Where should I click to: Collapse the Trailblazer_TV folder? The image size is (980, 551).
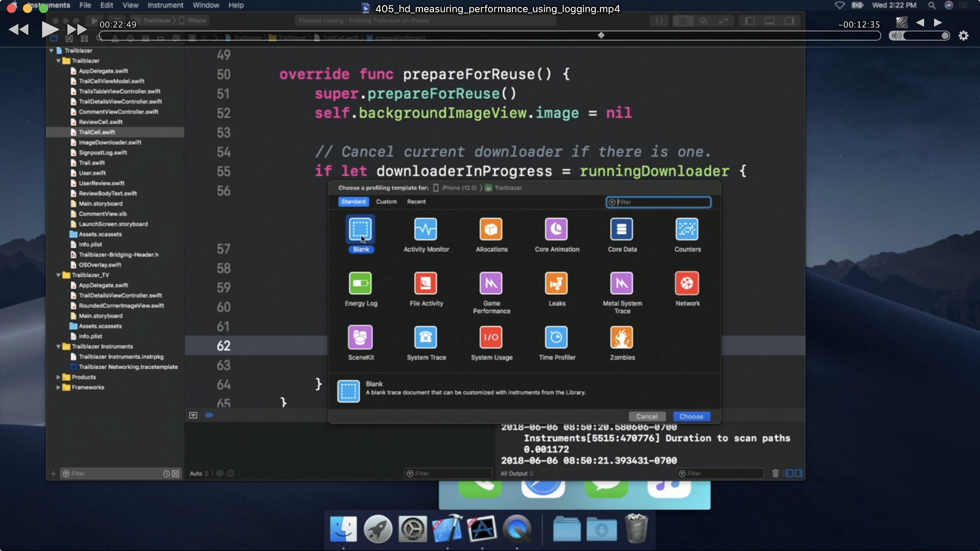pyautogui.click(x=58, y=275)
